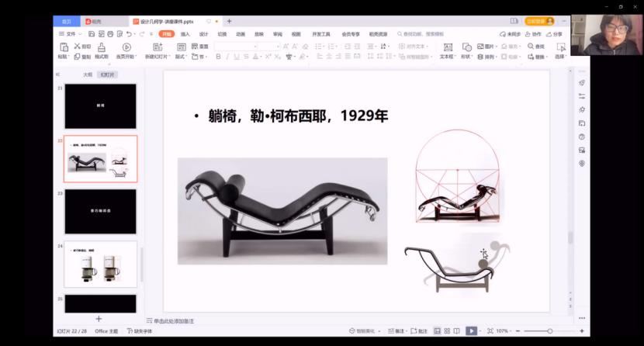
Task: Click the New Slide icon
Action: pos(158,47)
